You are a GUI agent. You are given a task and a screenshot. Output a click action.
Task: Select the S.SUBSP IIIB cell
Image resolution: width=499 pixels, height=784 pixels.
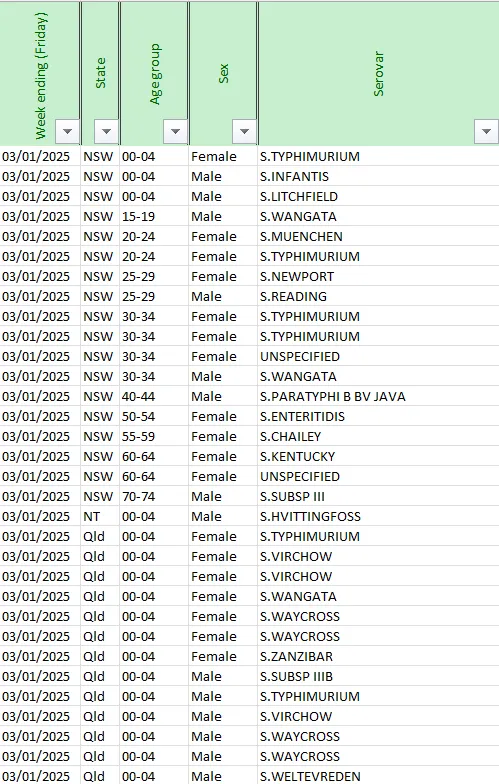378,676
